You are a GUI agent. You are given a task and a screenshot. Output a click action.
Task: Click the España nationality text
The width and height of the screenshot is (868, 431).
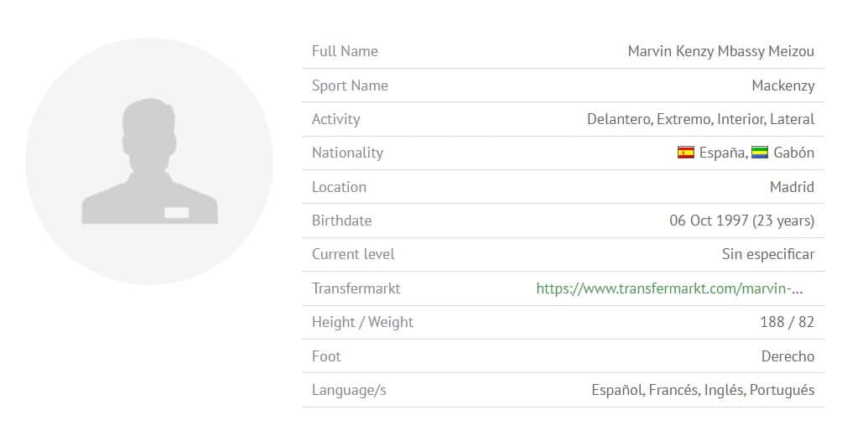coord(723,153)
